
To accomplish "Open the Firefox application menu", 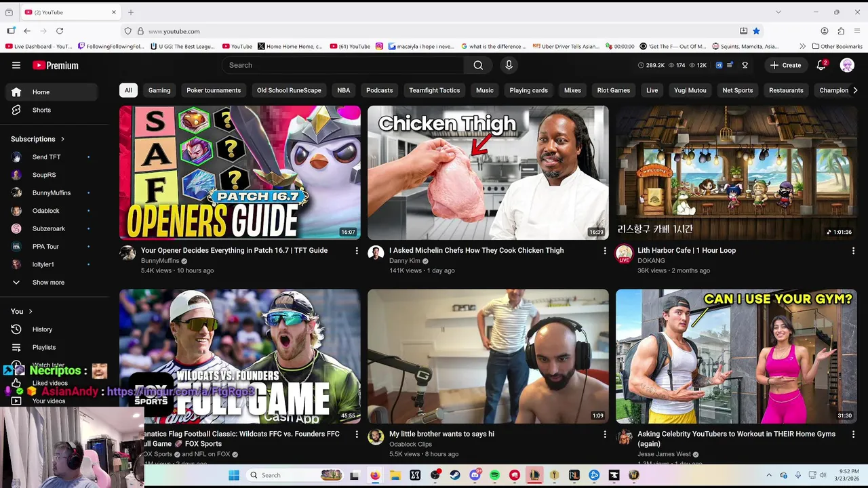I will (x=857, y=31).
